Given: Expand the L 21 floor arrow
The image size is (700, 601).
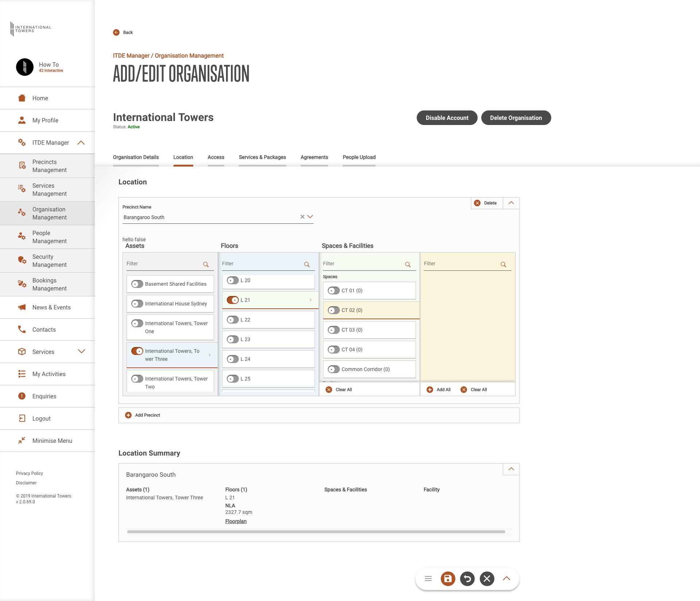Looking at the screenshot, I should point(311,300).
